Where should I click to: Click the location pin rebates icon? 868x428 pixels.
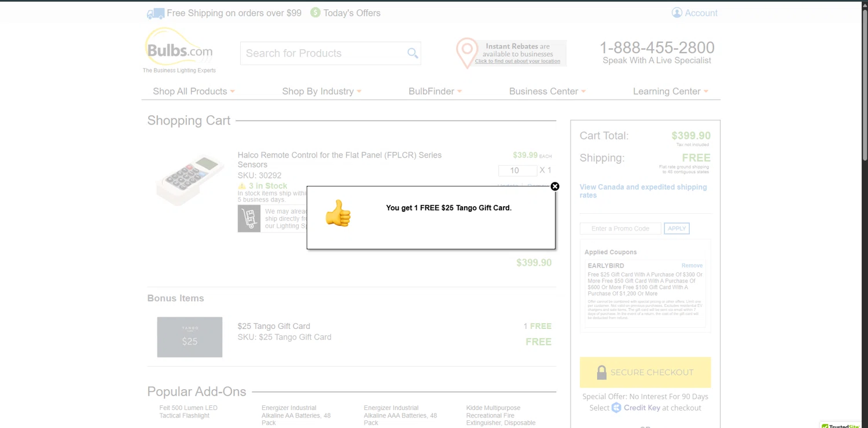point(467,53)
